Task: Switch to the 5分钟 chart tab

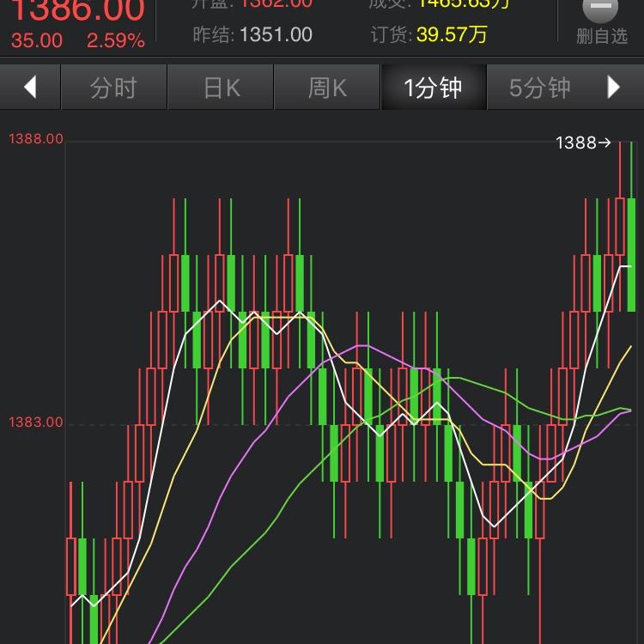Action: click(539, 88)
